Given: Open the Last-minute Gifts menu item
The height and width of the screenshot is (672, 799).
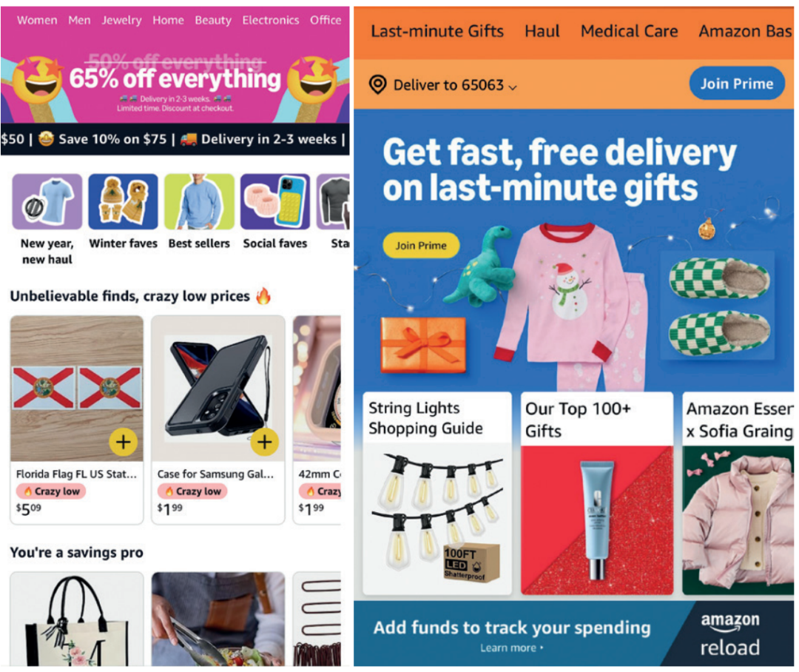Looking at the screenshot, I should pos(437,32).
